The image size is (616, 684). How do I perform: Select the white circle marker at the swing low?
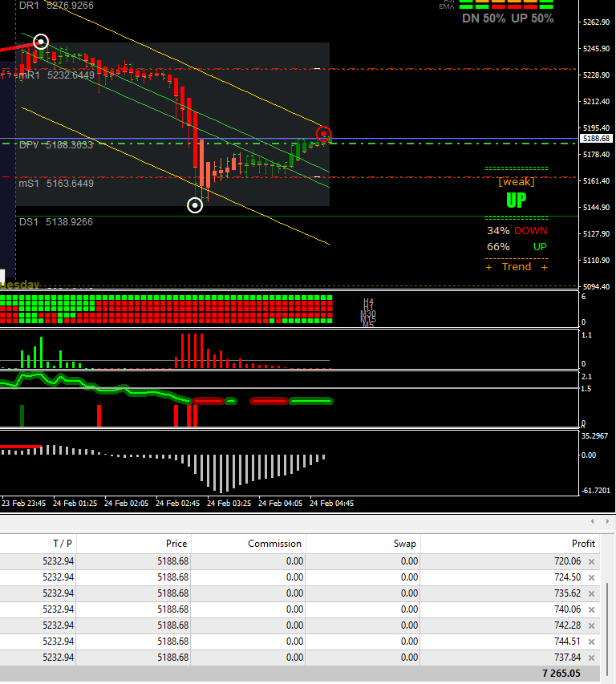click(195, 205)
